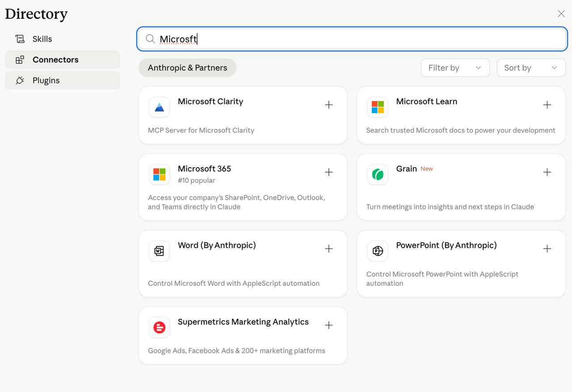Add Microsoft Learn using its plus icon

pos(547,105)
